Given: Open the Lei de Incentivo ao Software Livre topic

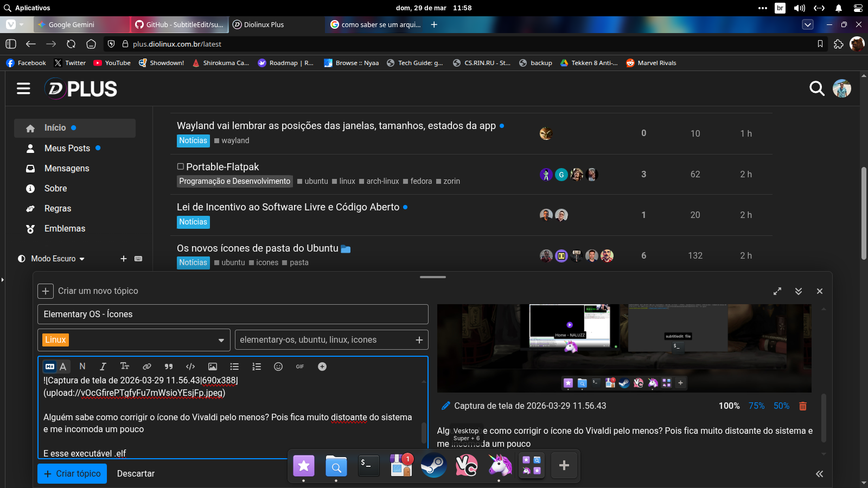Looking at the screenshot, I should (288, 207).
